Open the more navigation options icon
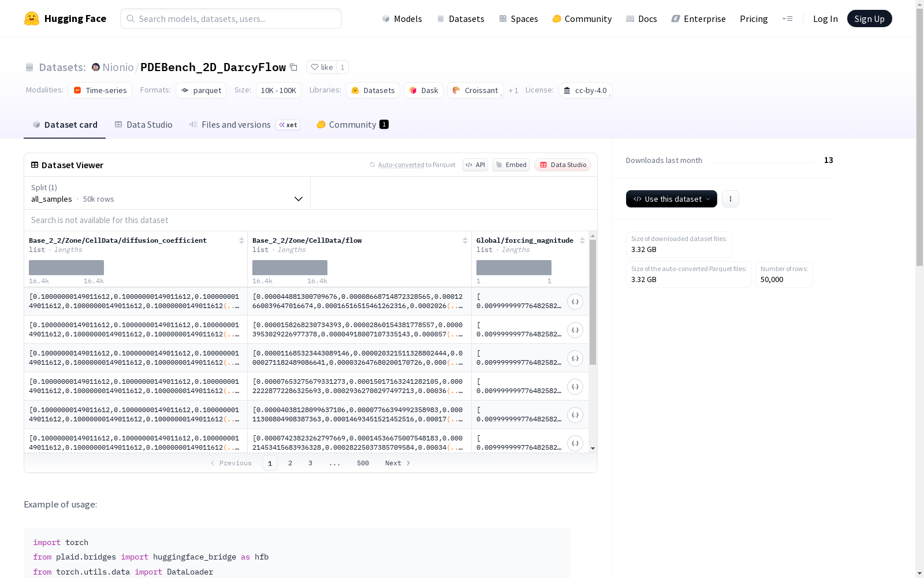The width and height of the screenshot is (924, 578). [x=787, y=18]
